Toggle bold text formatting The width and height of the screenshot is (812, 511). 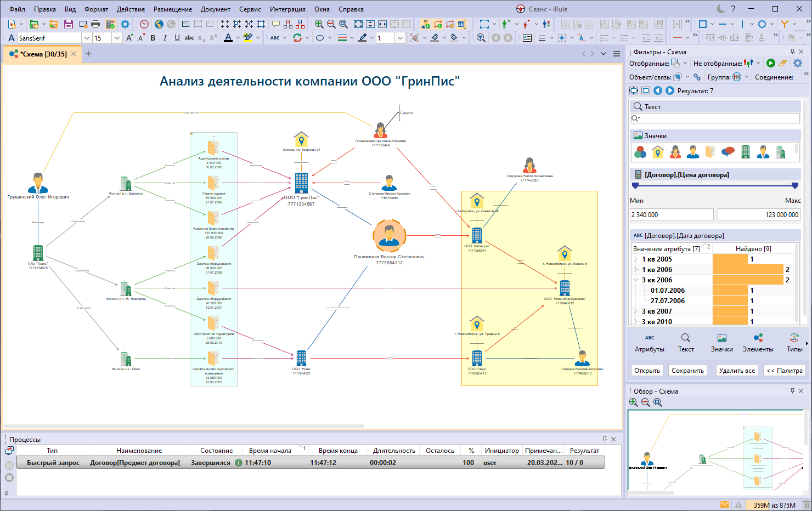pos(153,38)
